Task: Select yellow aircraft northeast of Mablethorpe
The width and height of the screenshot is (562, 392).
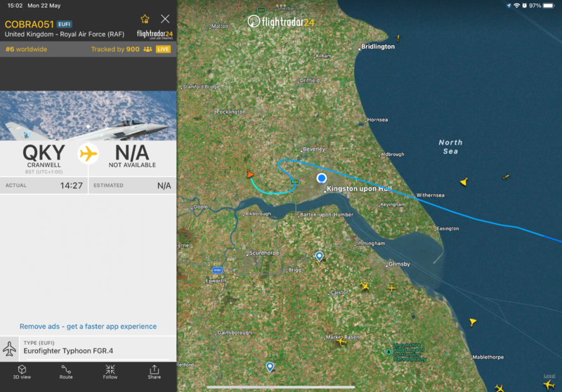Action: click(473, 322)
